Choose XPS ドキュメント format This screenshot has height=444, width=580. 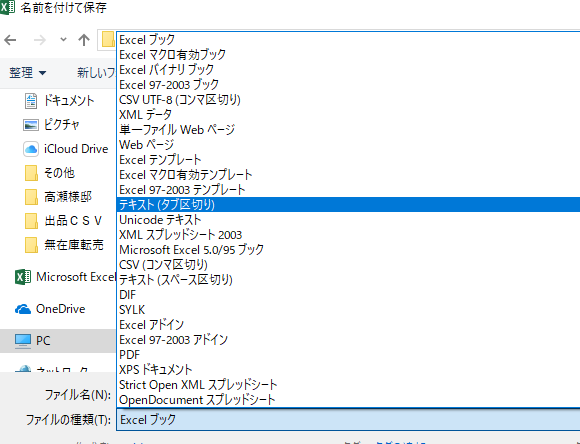pos(348,370)
